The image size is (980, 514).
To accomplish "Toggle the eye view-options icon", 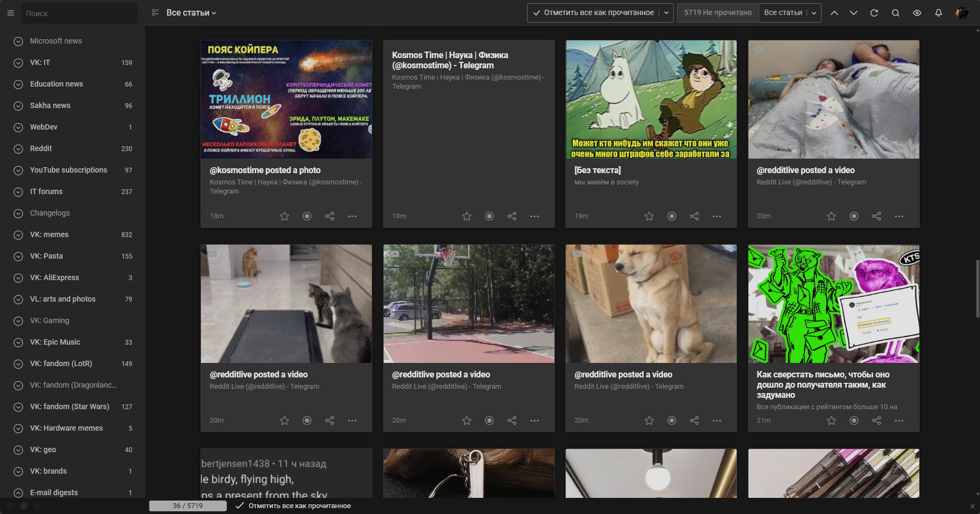I will tap(917, 13).
